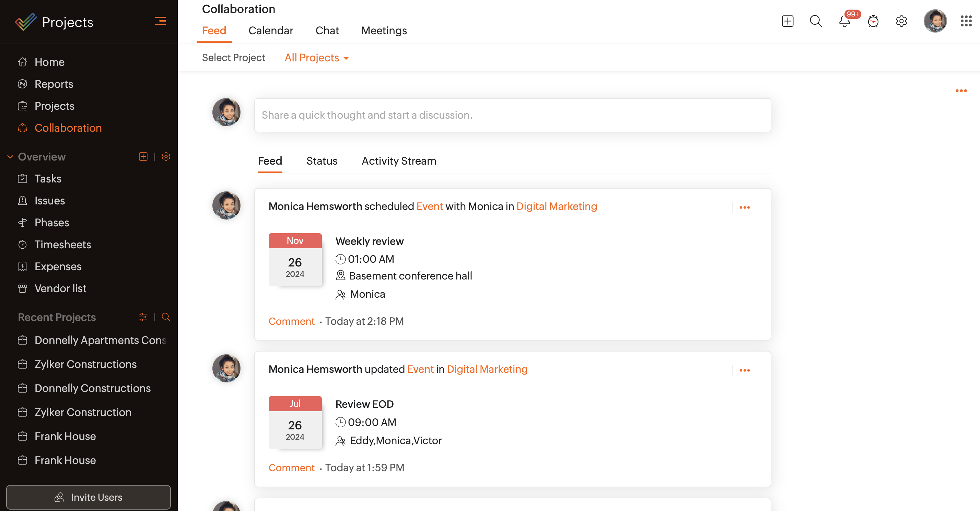Click the add icon next to Overview
980x511 pixels.
[x=143, y=157]
